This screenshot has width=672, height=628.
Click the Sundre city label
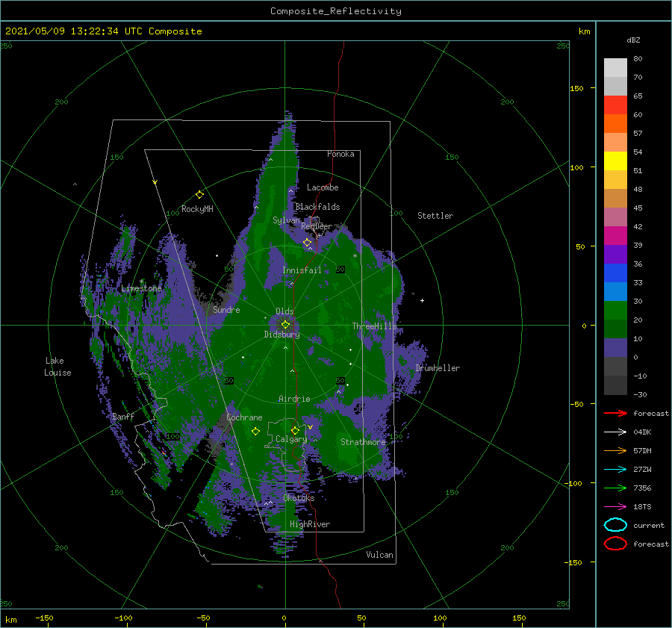coord(226,309)
